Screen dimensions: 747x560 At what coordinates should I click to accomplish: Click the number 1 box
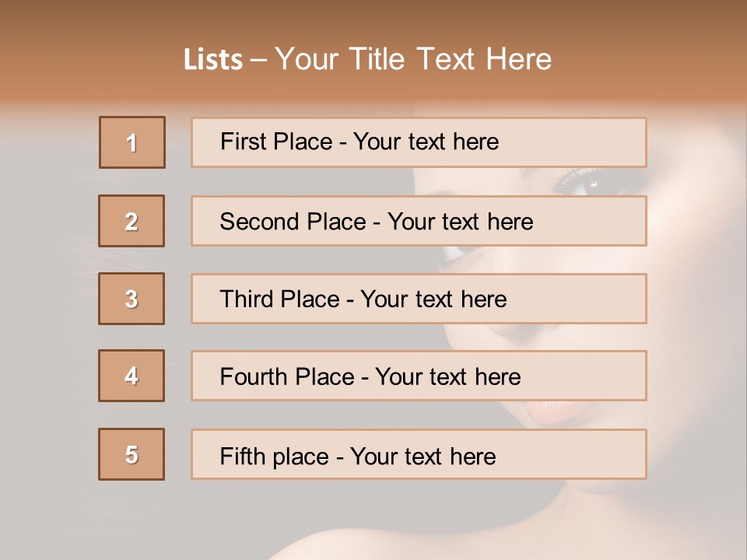(x=132, y=142)
